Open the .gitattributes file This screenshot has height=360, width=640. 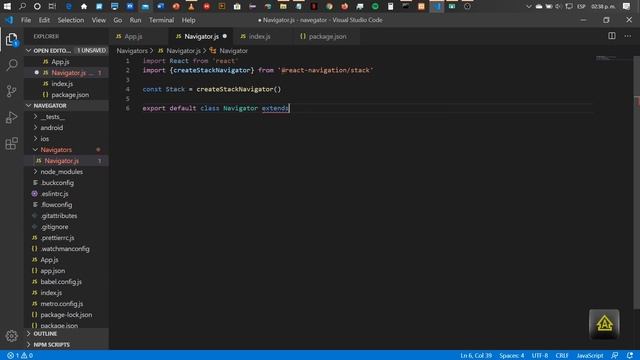pyautogui.click(x=66, y=216)
